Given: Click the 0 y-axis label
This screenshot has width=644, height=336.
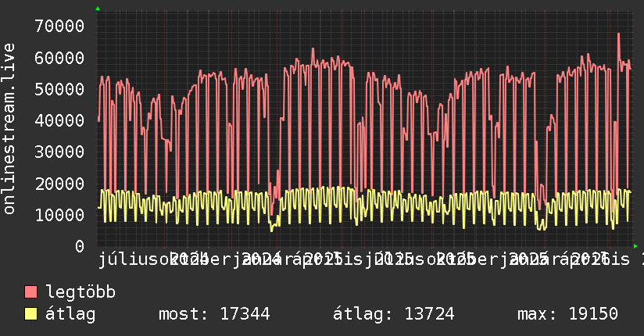Looking at the screenshot, I should click(80, 246).
